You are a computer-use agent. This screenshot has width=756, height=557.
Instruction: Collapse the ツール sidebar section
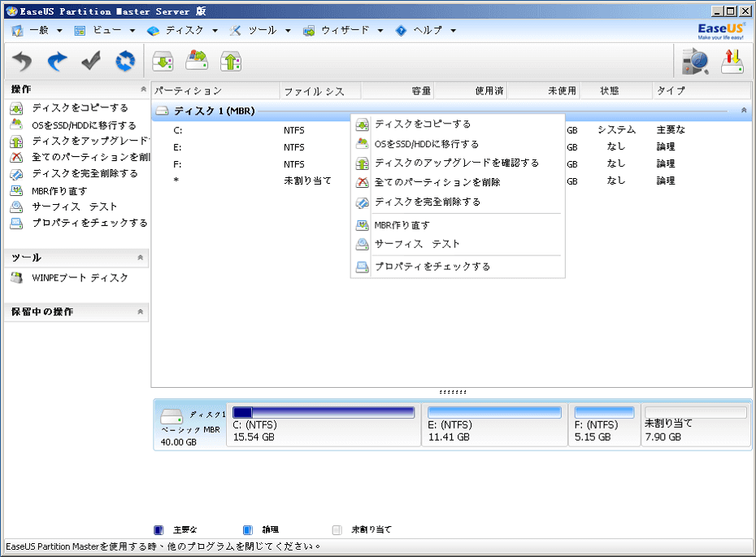[141, 258]
